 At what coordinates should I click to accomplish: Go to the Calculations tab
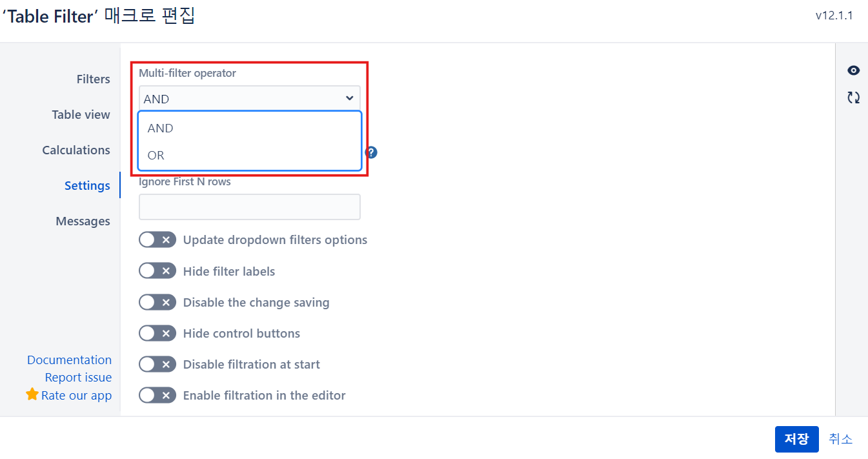pyautogui.click(x=76, y=150)
